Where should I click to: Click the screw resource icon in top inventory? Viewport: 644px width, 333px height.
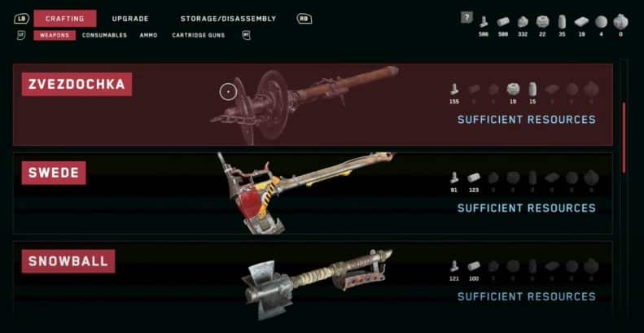tap(484, 22)
